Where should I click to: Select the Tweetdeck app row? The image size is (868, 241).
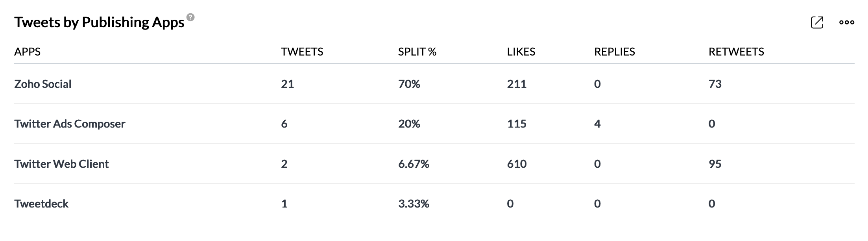434,204
